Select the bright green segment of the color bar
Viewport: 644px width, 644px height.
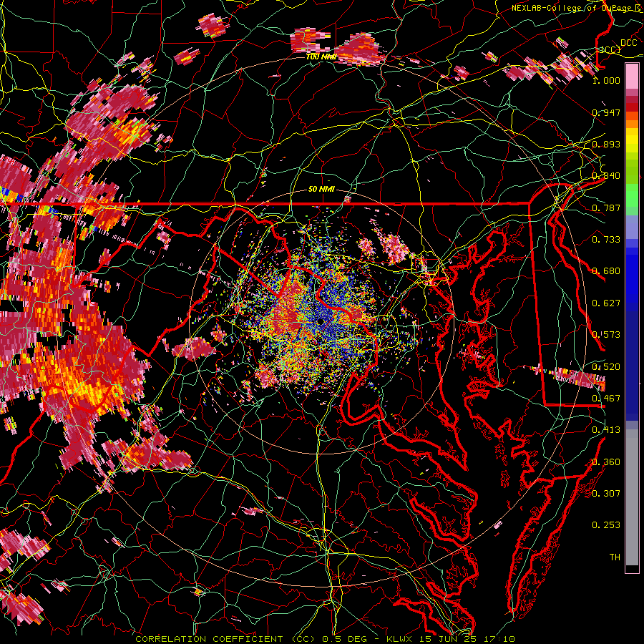pyautogui.click(x=632, y=195)
